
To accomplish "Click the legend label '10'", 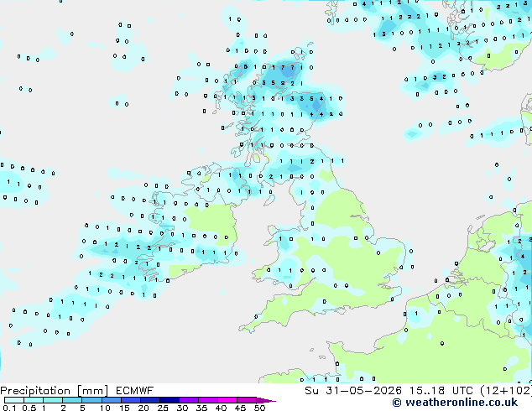I will [105, 408].
